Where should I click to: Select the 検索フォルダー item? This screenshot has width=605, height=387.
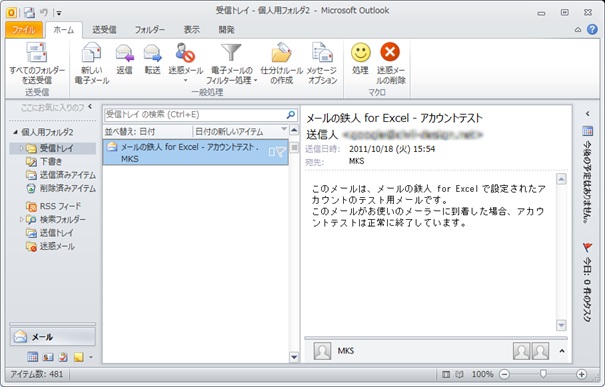pos(63,220)
